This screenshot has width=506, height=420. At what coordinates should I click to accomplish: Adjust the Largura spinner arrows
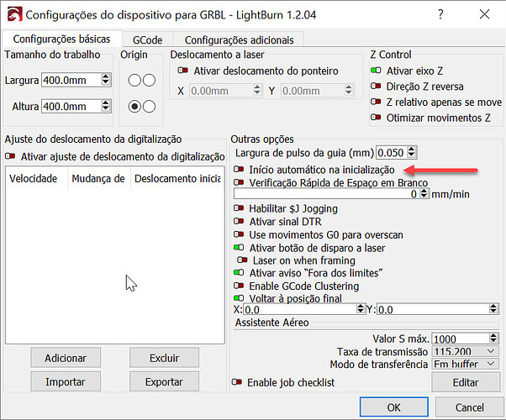106,80
